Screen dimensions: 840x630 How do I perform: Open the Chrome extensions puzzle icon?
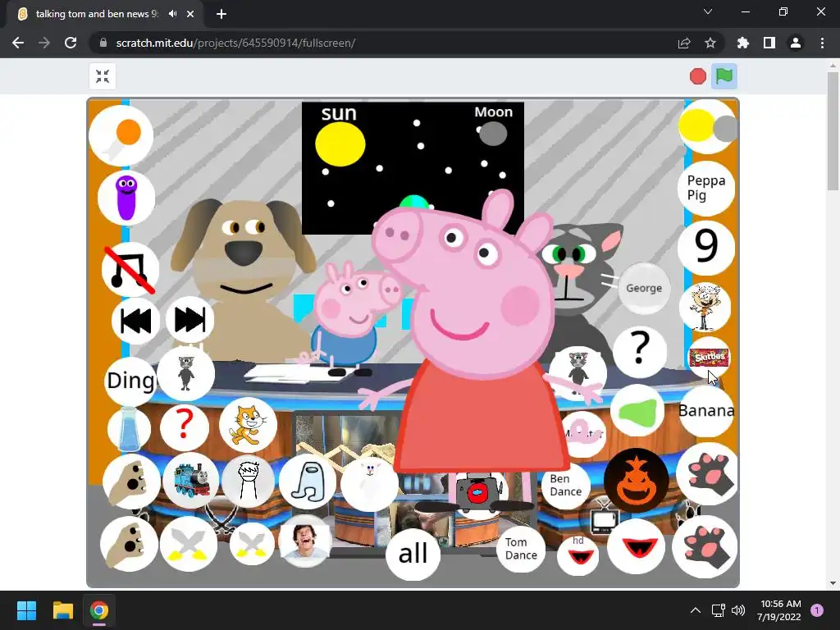(x=743, y=43)
